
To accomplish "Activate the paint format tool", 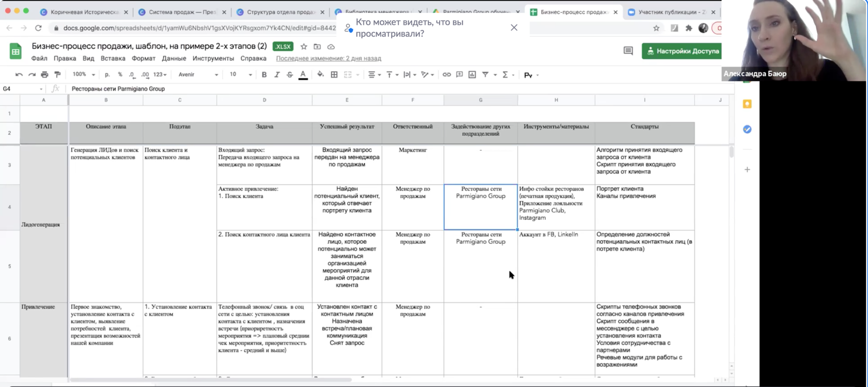I will [57, 75].
